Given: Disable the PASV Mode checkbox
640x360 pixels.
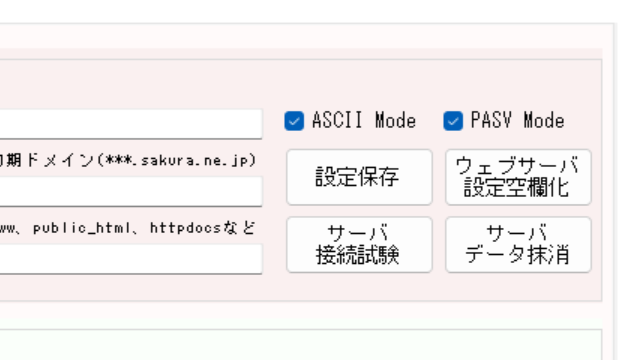Looking at the screenshot, I should (x=453, y=121).
